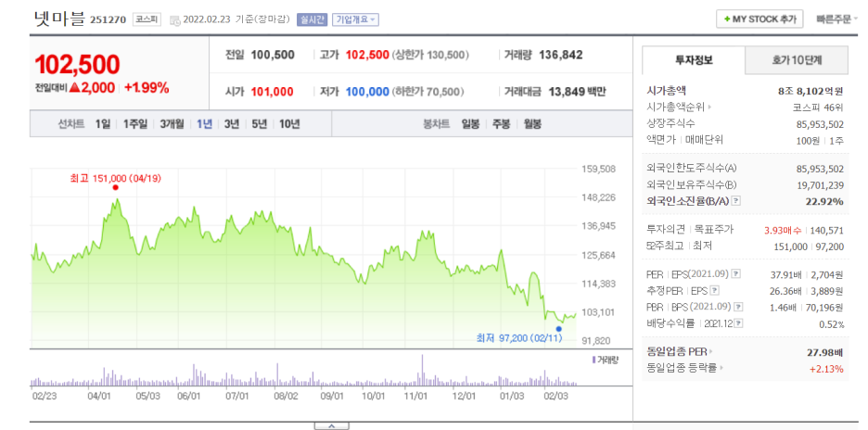This screenshot has height=430, width=868.
Task: Click the 159,508 y-axis label
Action: (x=601, y=169)
